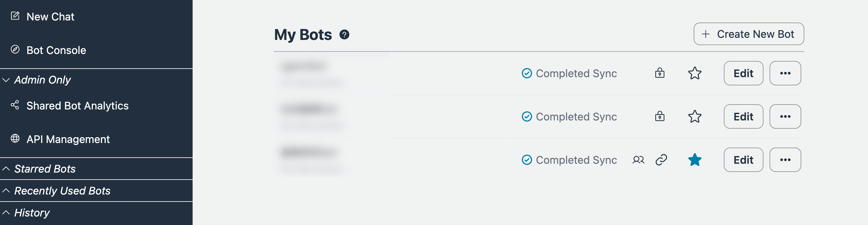Click the lock icon on the first bot

(660, 73)
